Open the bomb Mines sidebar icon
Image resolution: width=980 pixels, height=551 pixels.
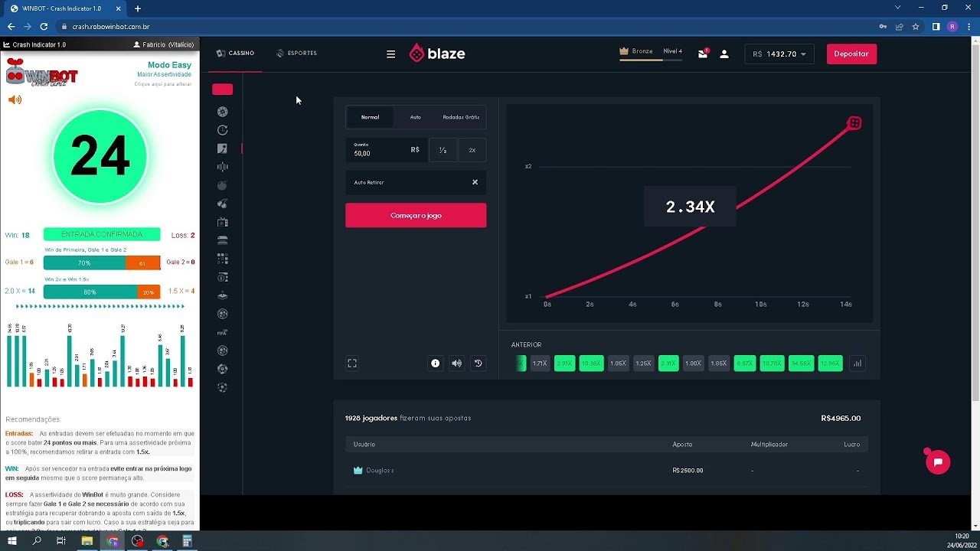pos(223,185)
